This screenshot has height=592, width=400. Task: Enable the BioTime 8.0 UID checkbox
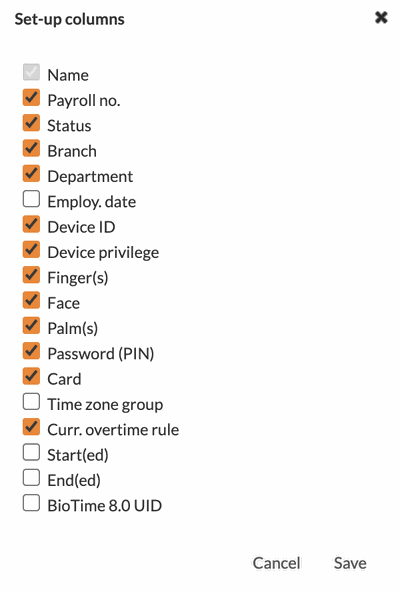[31, 503]
